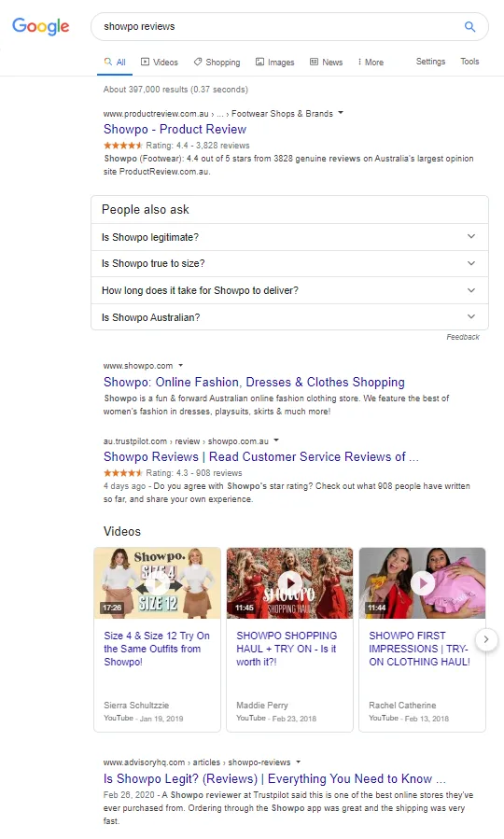
Task: Click the blue search magnifier icon
Action: (x=469, y=26)
